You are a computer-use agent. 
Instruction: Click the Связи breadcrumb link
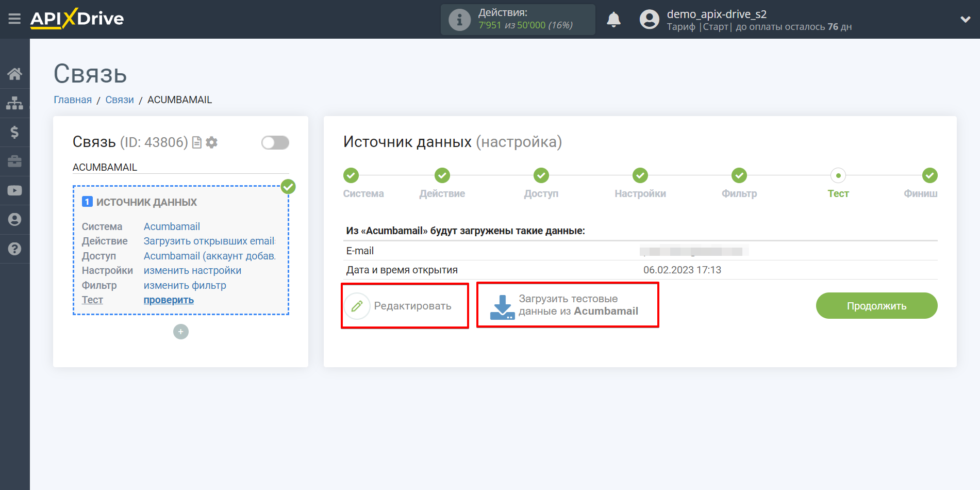(x=120, y=100)
